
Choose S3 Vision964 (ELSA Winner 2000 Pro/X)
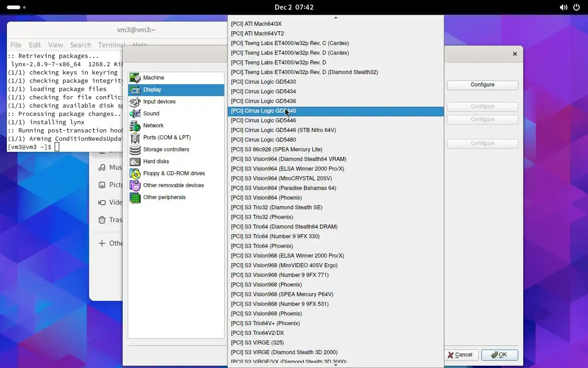(x=336, y=169)
